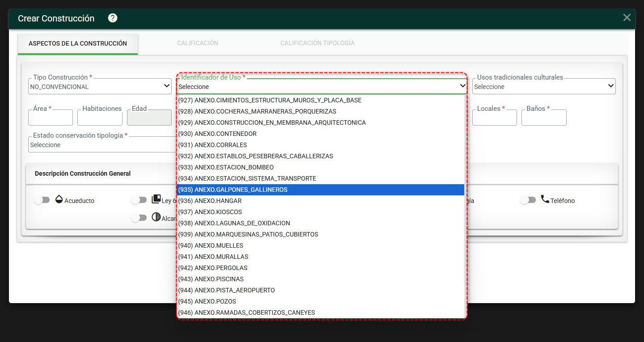Choose (934) ANEXO.ESTACION_SISTEMA_TRANSPORTE
This screenshot has height=342, width=644.
(x=321, y=178)
